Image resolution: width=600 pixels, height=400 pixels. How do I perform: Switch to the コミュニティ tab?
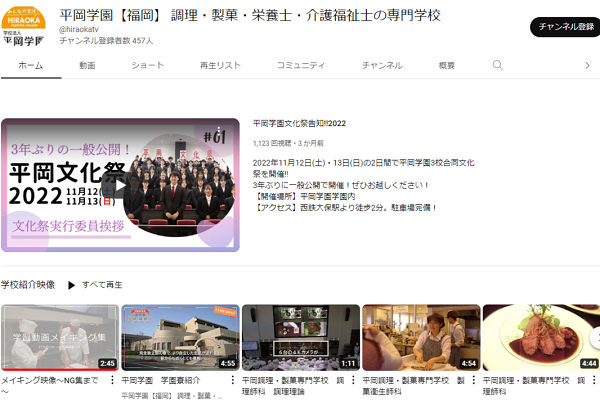coord(301,65)
